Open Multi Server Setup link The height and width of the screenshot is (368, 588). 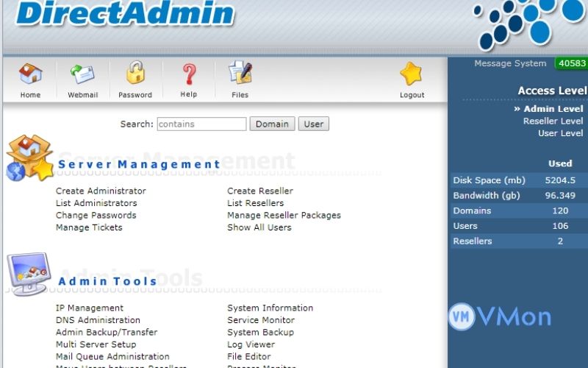(x=96, y=344)
